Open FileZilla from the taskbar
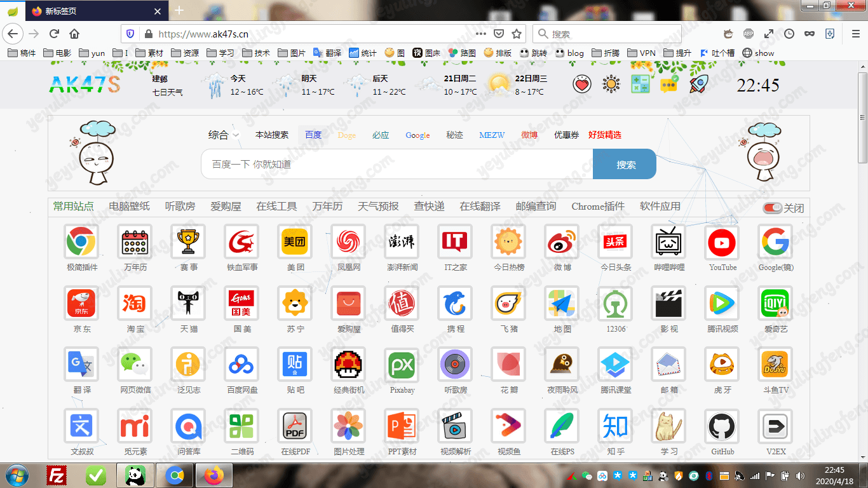This screenshot has width=868, height=488. [58, 475]
